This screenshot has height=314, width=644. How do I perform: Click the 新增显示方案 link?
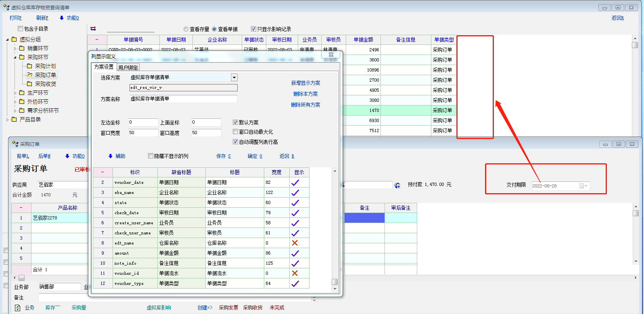click(x=305, y=83)
